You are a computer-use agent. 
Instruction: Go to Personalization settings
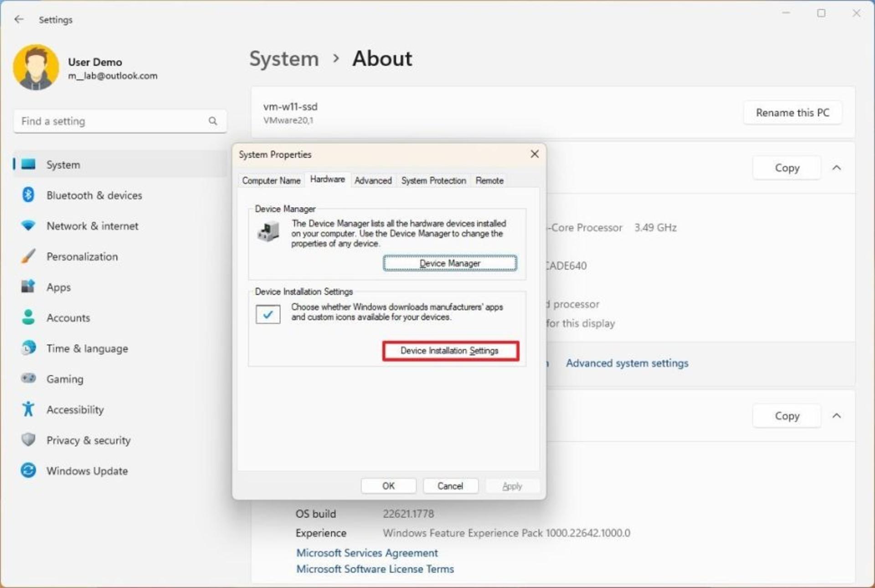[x=120, y=256]
